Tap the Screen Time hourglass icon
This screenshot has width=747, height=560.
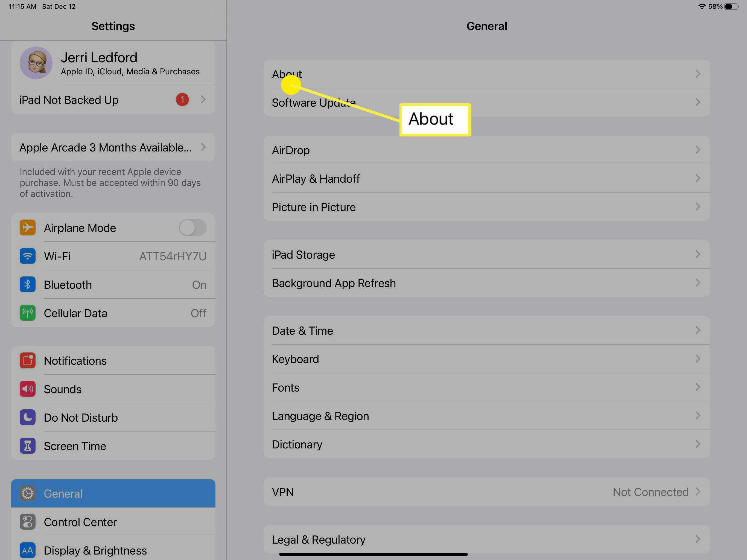[27, 445]
